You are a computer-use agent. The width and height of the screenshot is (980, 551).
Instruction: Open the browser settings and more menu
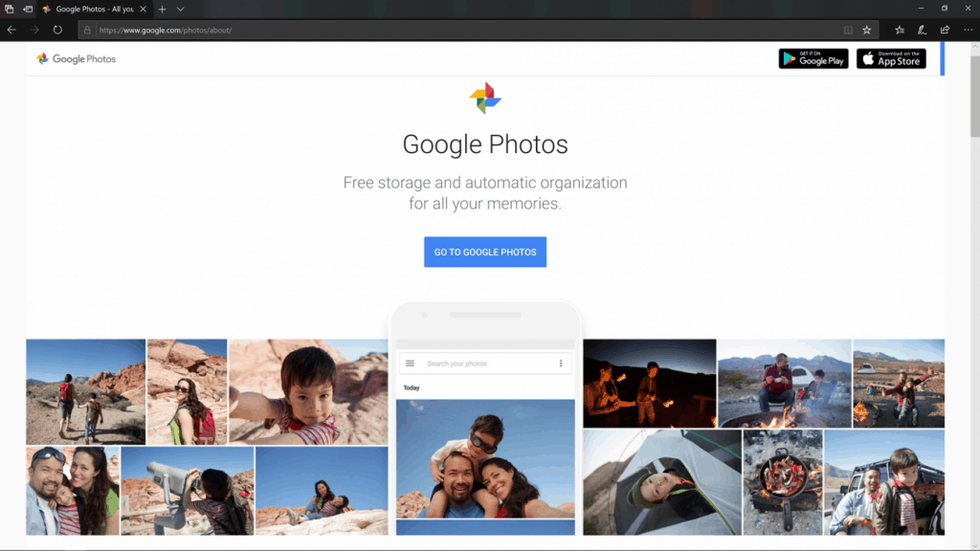coord(969,30)
